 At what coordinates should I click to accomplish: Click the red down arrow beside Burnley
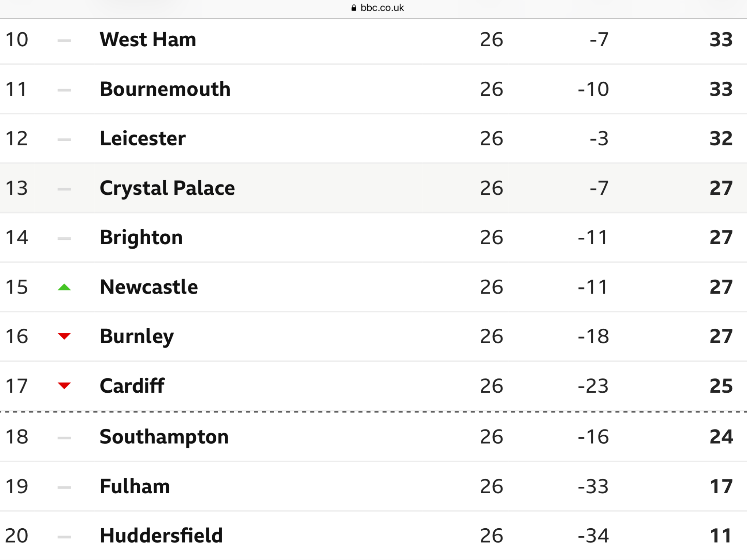tap(64, 336)
